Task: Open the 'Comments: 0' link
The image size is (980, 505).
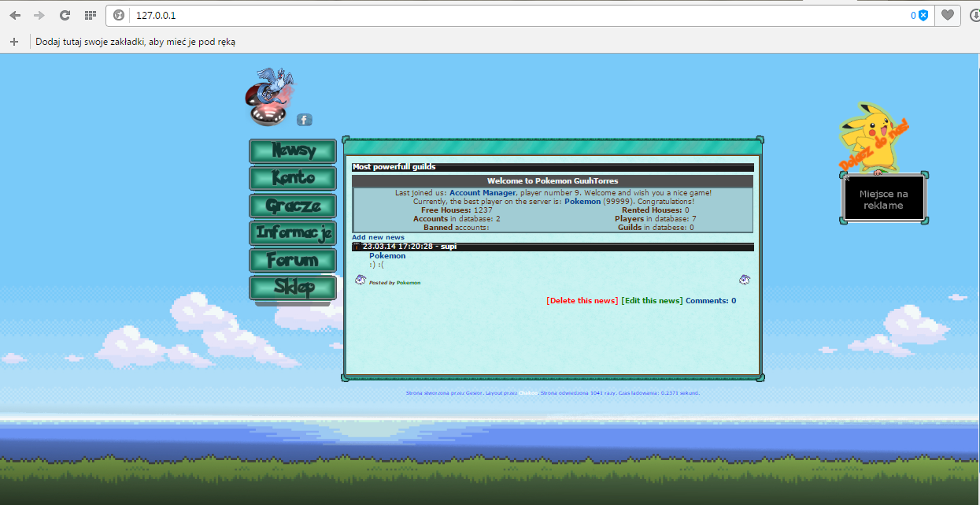Action: click(x=711, y=301)
